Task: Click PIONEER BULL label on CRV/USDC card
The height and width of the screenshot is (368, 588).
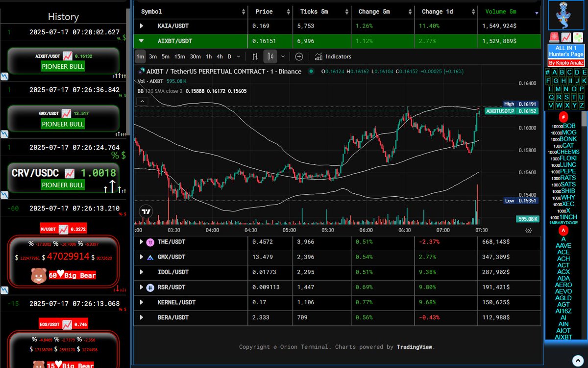Action: click(x=63, y=185)
